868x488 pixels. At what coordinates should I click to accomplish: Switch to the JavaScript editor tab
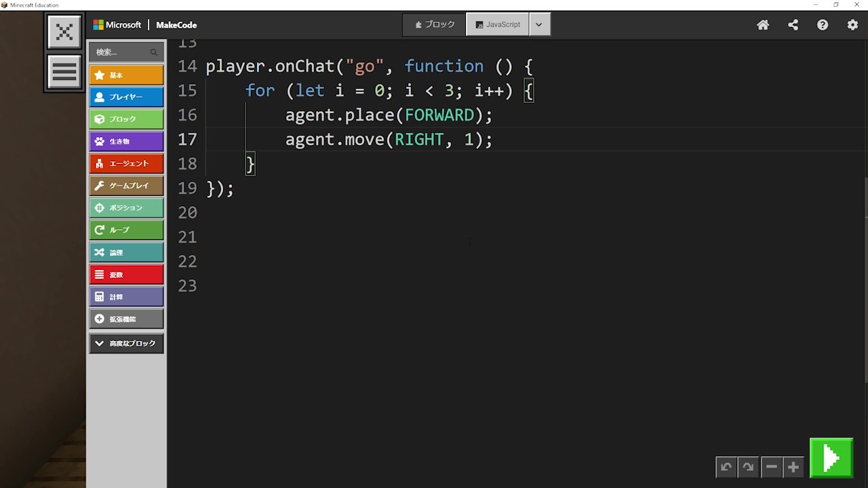click(x=498, y=24)
